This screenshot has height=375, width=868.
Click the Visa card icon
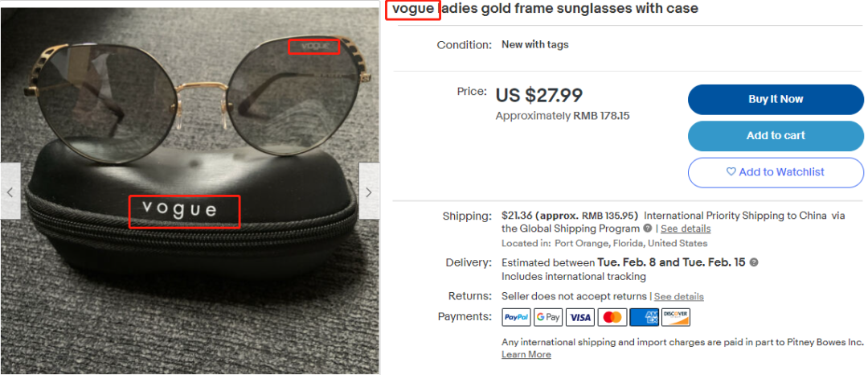point(580,317)
